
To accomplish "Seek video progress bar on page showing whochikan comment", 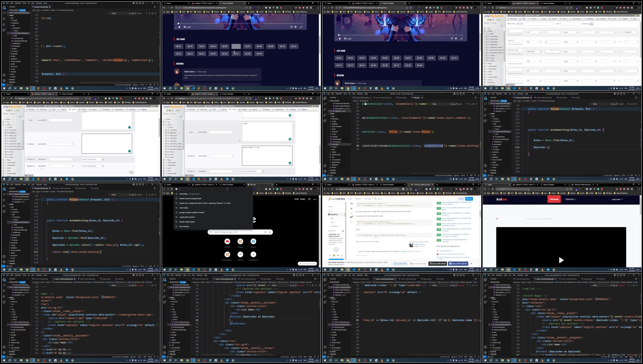I will (x=240, y=23).
